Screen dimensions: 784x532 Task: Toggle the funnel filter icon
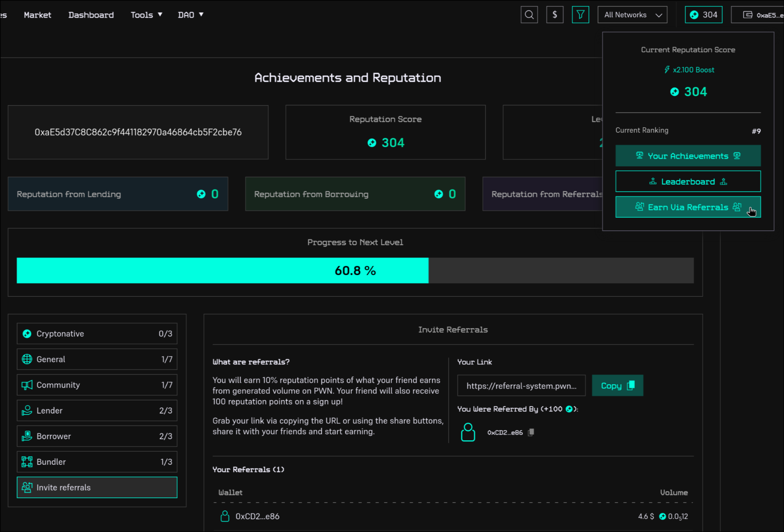coord(580,15)
